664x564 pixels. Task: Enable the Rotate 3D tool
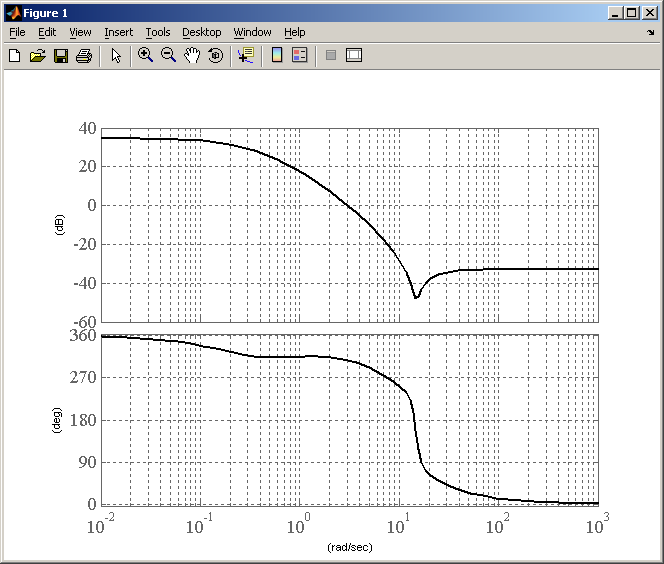click(216, 55)
